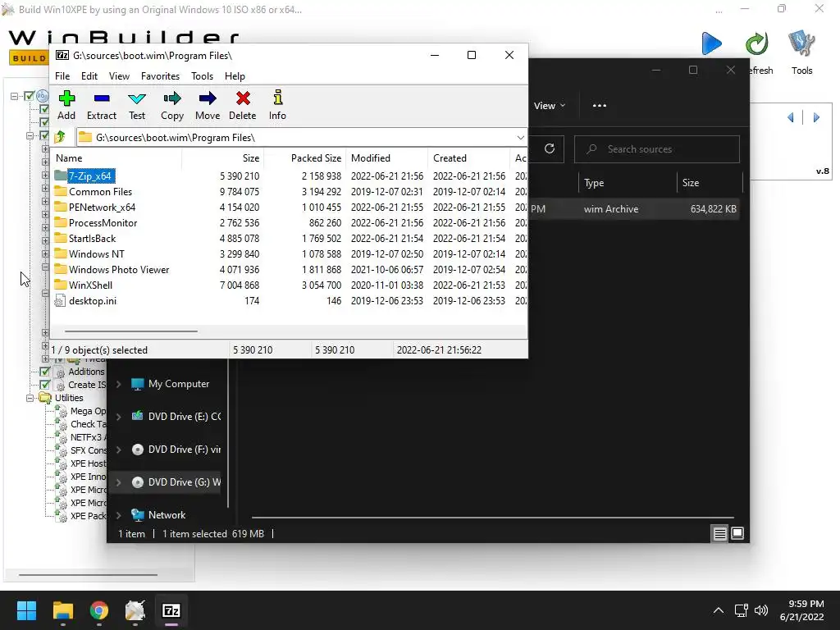Click WinBuilder's next blue arrow
840x630 pixels.
tap(816, 117)
